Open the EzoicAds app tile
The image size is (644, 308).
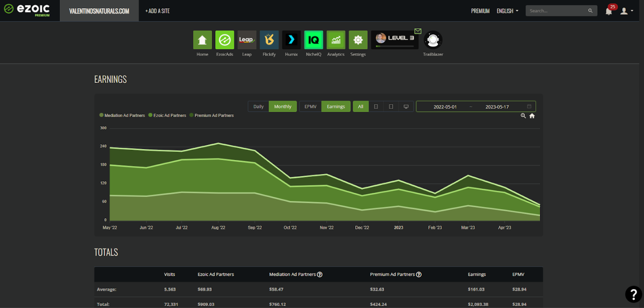224,40
